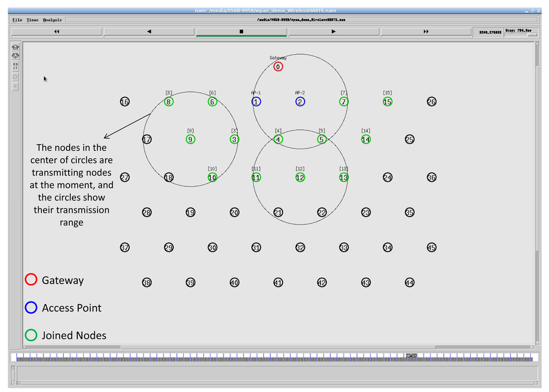Click transmitting node 9

coord(190,139)
